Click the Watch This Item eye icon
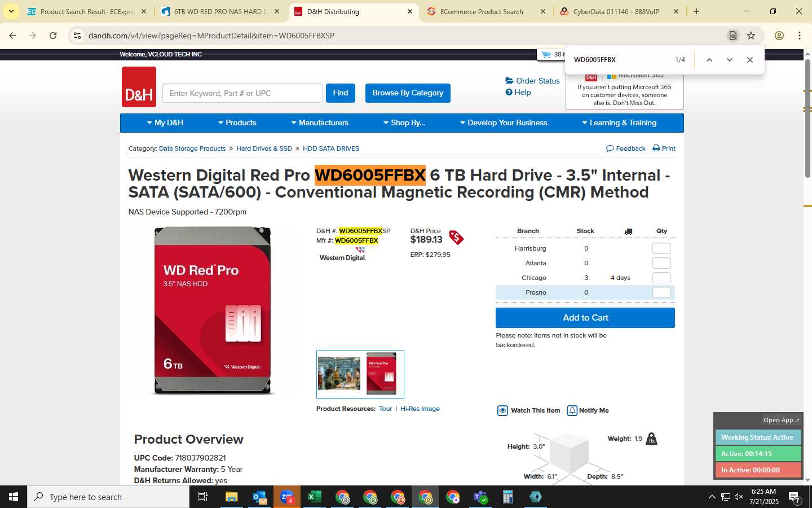 [x=502, y=410]
